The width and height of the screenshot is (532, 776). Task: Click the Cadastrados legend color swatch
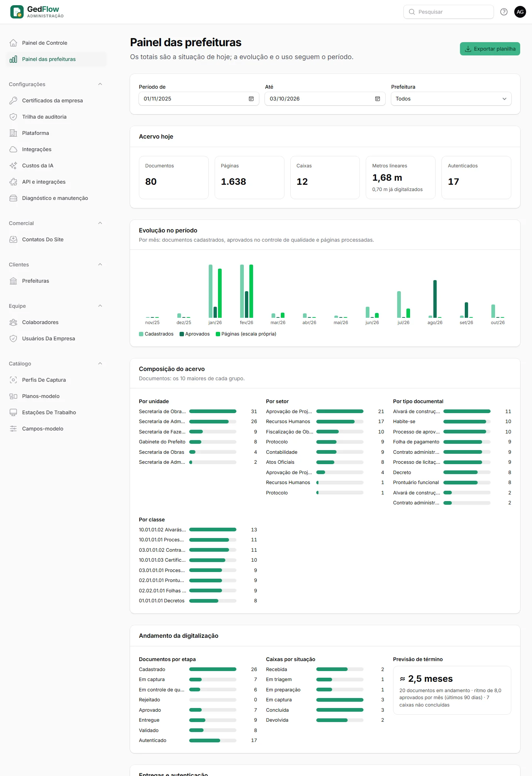[x=141, y=334]
